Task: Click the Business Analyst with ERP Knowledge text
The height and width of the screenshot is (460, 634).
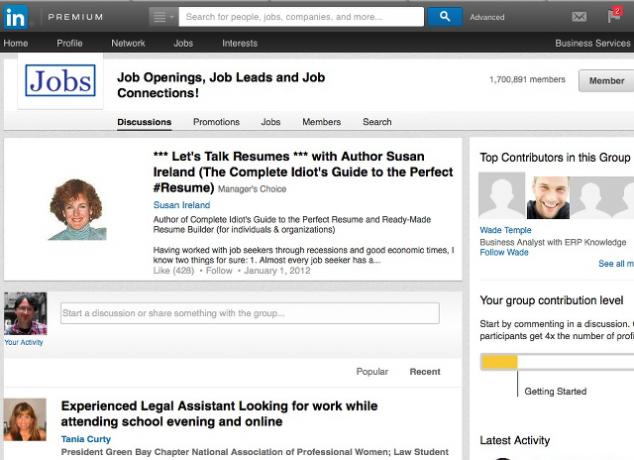Action: click(x=553, y=242)
